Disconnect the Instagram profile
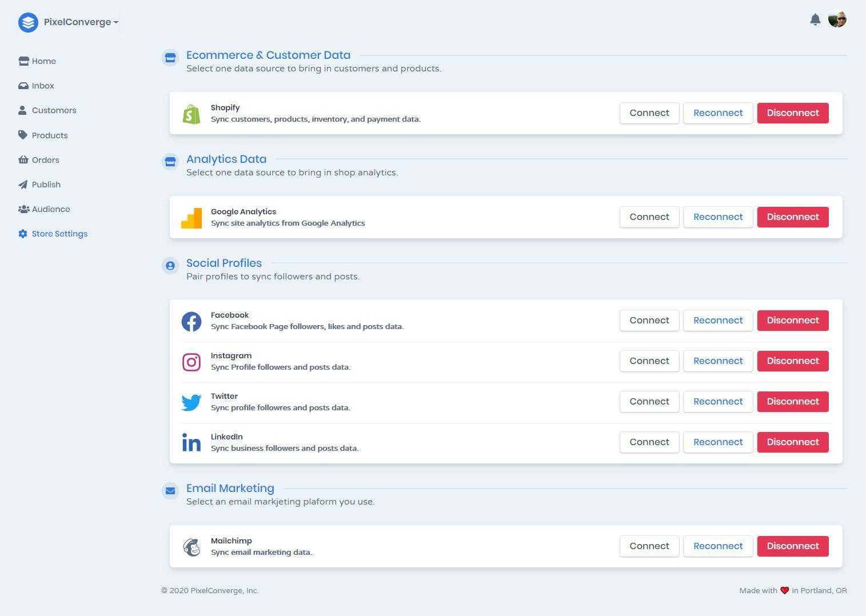The image size is (866, 616). [793, 361]
